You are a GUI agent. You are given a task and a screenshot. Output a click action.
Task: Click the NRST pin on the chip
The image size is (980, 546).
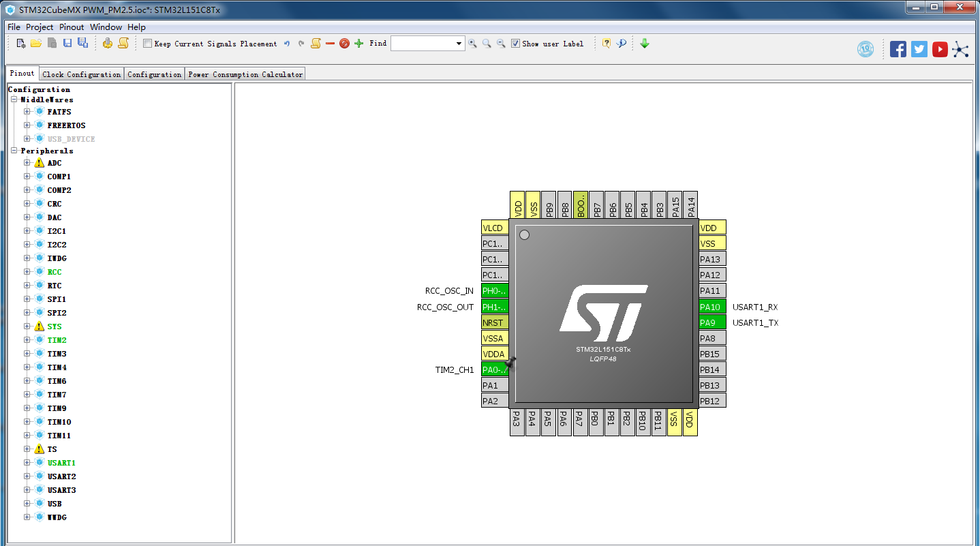coord(495,322)
